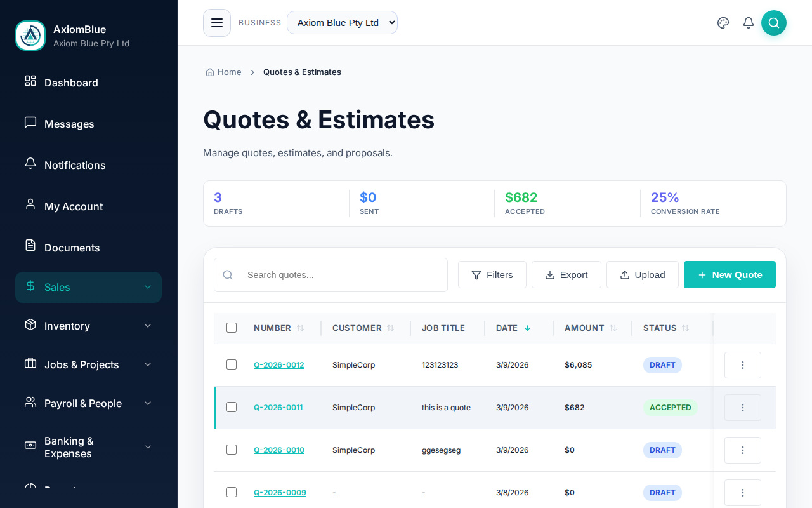
Task: Click the Banking & Expenses cash icon
Action: coord(30,445)
